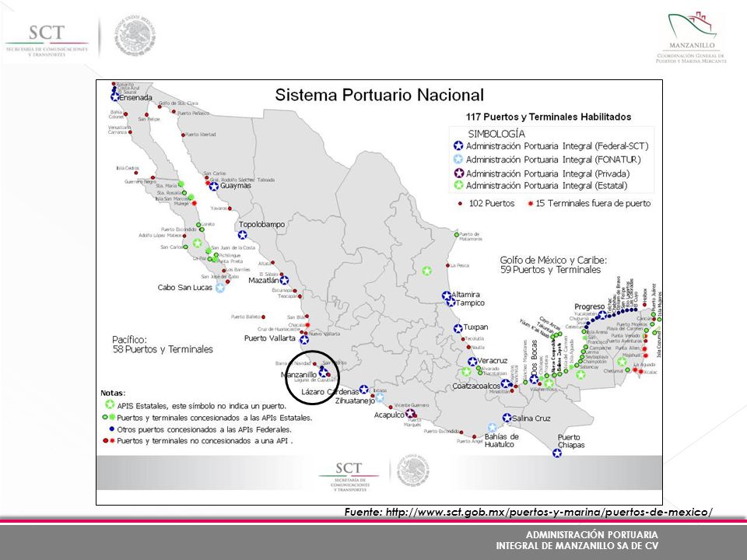Click the Coatzacoalcos port star marker

(505, 383)
